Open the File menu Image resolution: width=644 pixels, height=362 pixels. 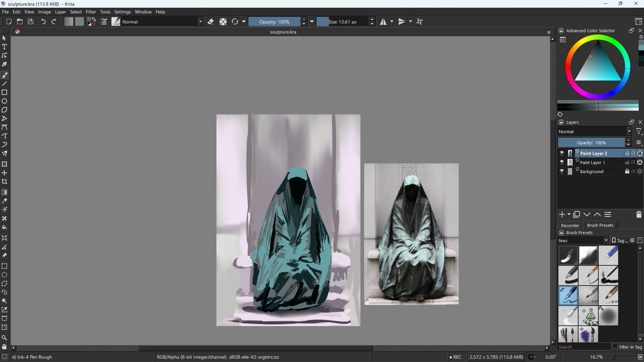(5, 12)
